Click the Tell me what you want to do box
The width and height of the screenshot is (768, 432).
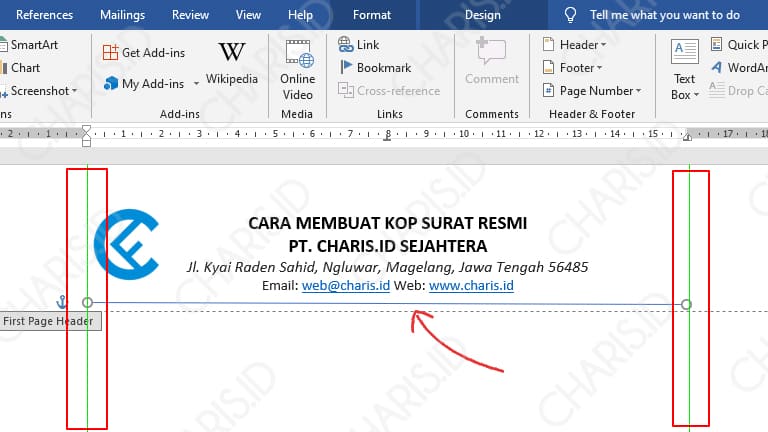(x=665, y=15)
